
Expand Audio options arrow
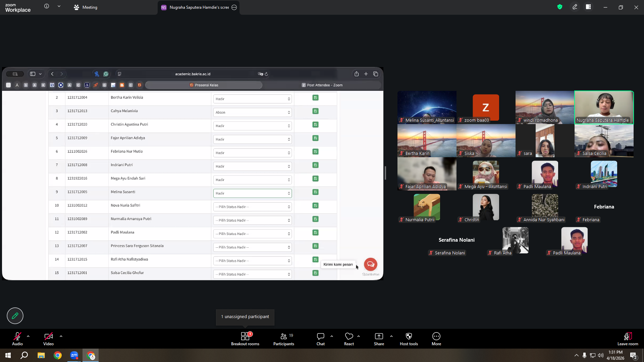point(28,336)
